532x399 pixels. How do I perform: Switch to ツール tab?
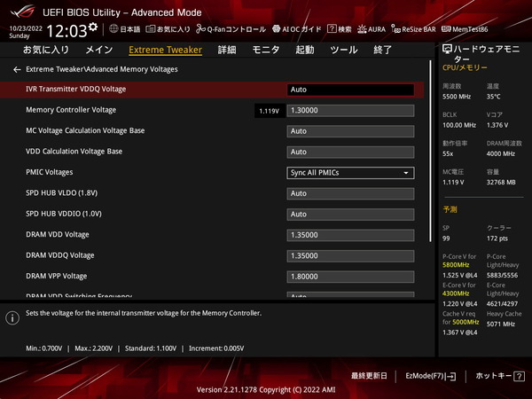[x=343, y=50]
